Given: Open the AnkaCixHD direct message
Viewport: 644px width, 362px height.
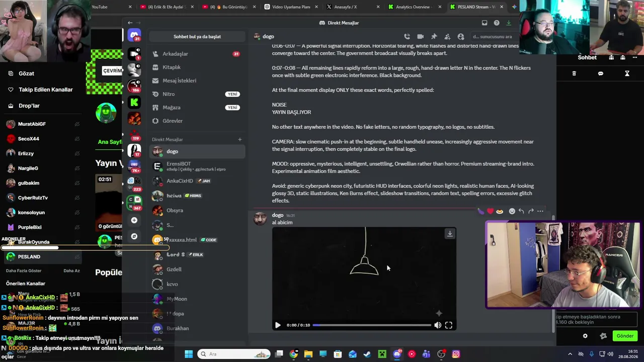Looking at the screenshot, I should tap(197, 180).
